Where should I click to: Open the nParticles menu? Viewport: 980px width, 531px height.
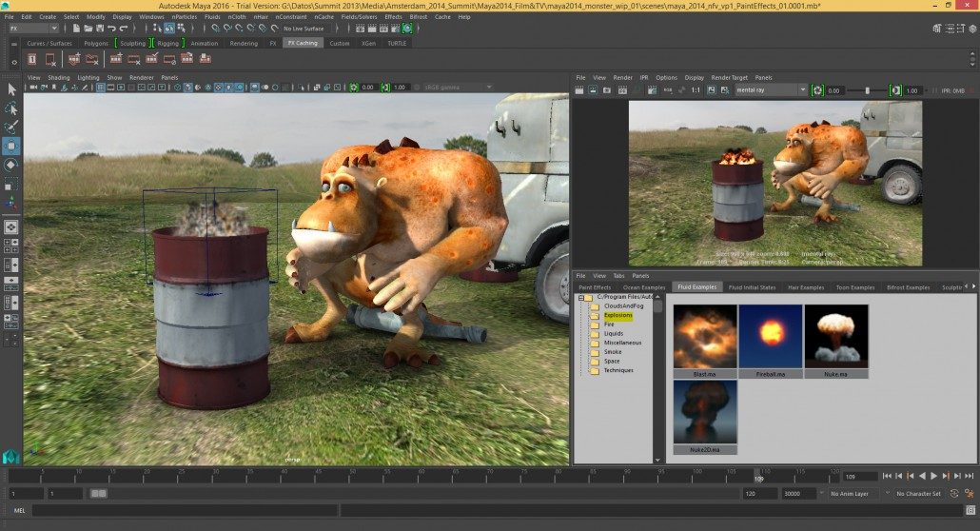pos(184,16)
